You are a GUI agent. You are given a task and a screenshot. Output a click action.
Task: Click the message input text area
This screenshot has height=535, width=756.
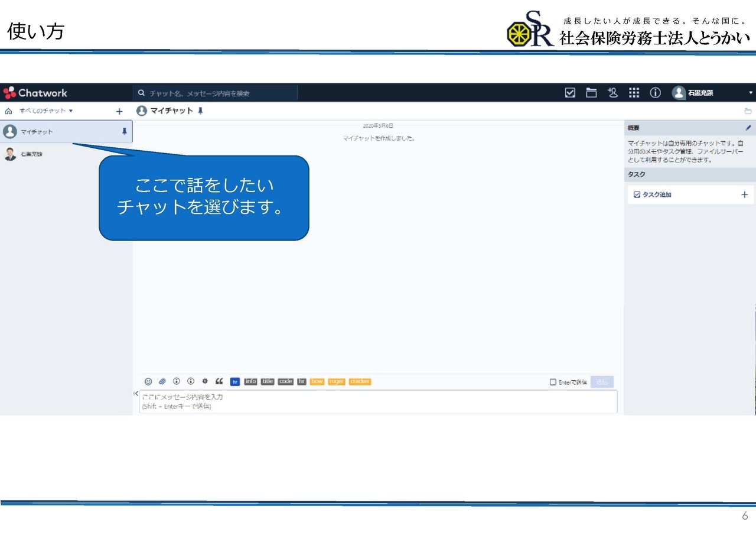(379, 401)
